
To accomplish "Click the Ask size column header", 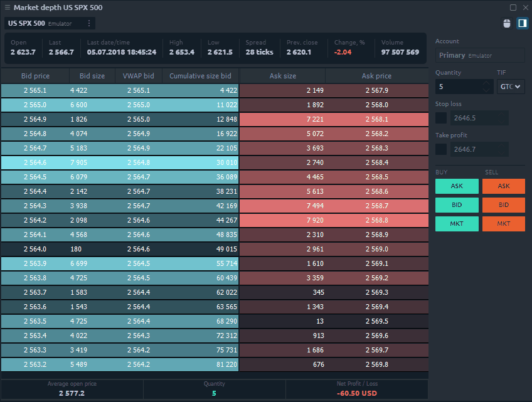I will point(282,76).
